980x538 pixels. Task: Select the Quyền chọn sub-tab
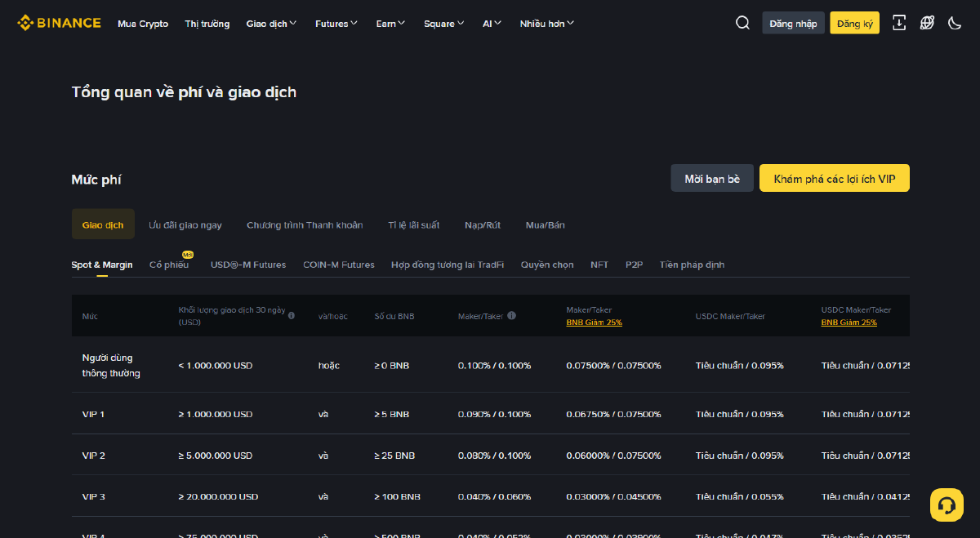pyautogui.click(x=547, y=265)
